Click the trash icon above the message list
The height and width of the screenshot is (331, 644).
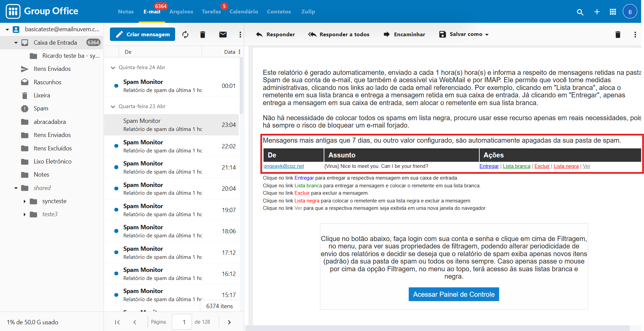coord(202,35)
